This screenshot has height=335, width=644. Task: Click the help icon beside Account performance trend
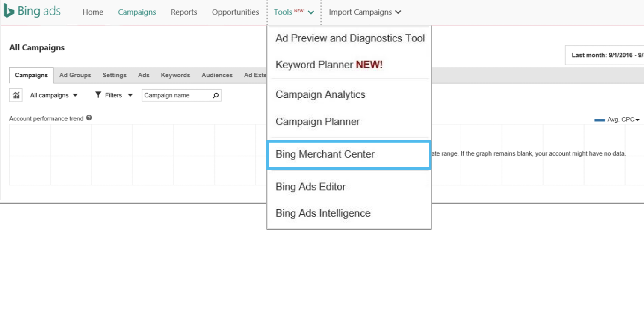(x=89, y=118)
